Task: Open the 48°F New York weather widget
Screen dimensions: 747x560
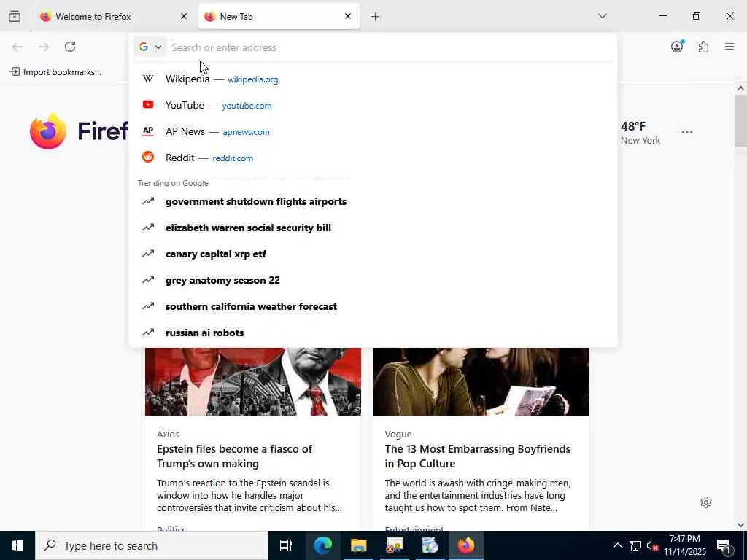Action: [640, 133]
